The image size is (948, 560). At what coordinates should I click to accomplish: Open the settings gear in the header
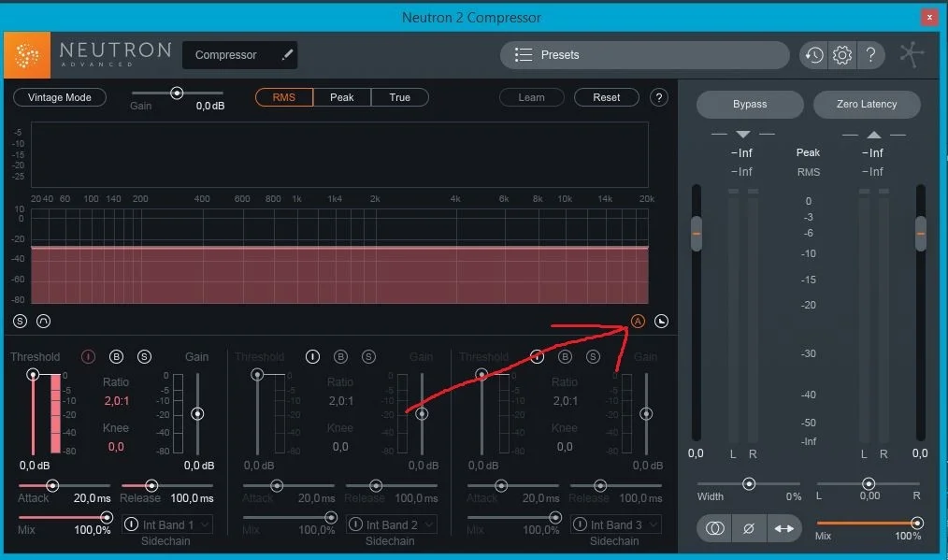point(842,55)
